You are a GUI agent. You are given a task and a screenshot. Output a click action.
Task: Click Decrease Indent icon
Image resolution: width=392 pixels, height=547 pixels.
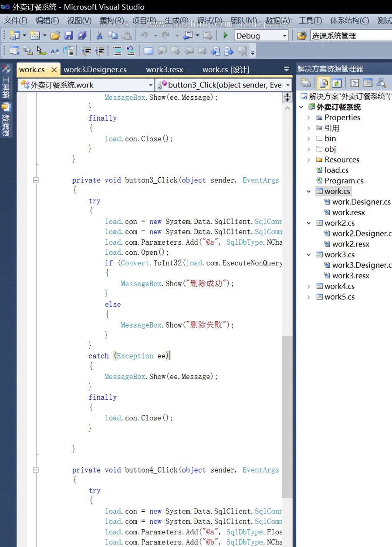click(87, 51)
